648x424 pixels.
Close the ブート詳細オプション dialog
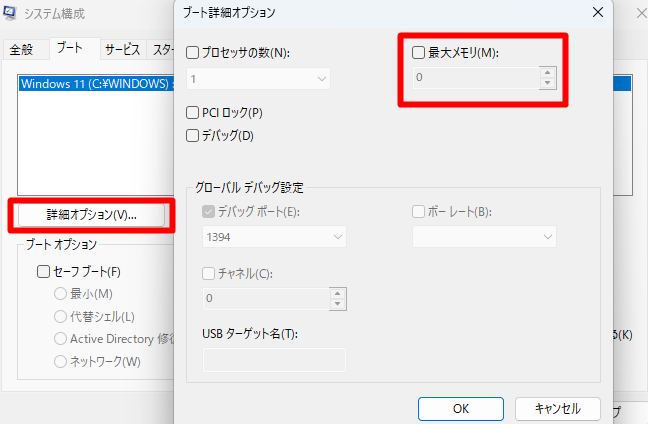598,12
